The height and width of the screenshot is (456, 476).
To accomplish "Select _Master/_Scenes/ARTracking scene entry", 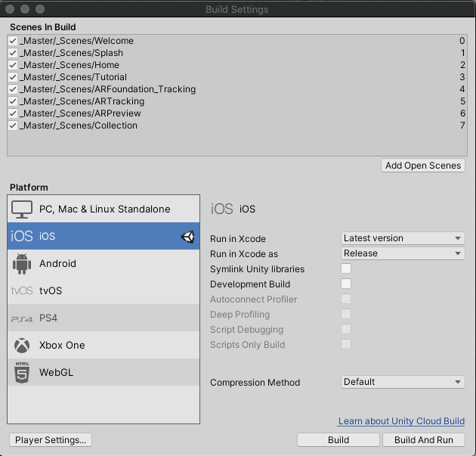I will [236, 101].
